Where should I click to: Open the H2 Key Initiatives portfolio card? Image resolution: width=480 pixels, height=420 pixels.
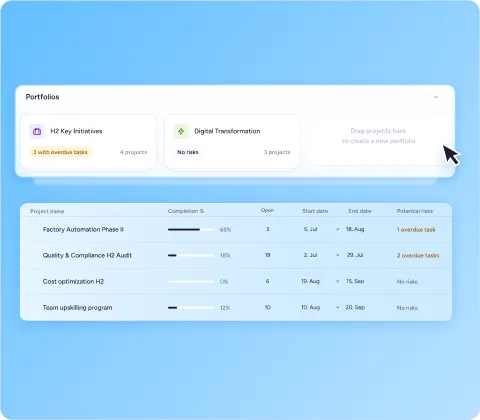click(x=88, y=142)
